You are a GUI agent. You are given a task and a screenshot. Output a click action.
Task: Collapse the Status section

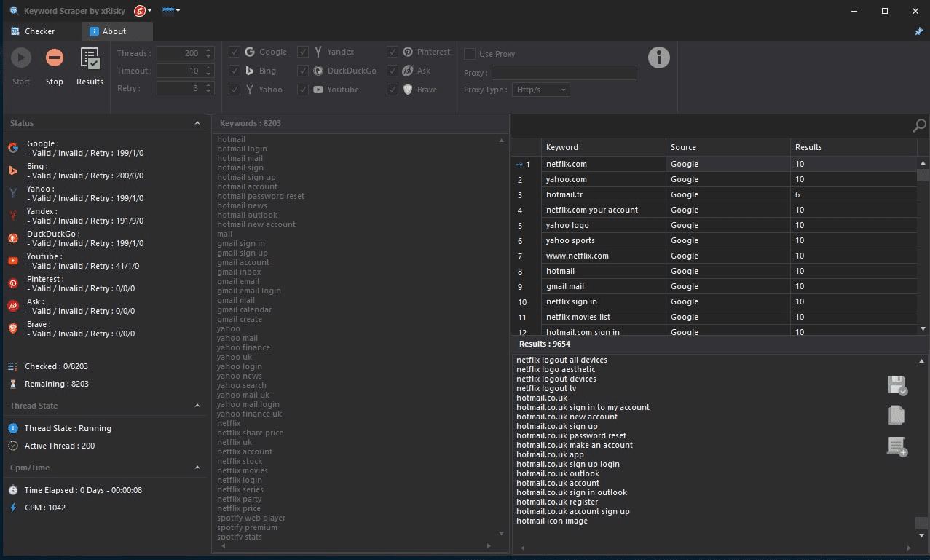[x=197, y=123]
